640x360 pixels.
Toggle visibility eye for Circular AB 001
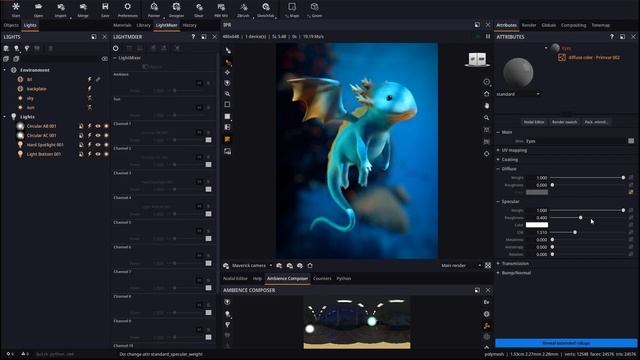(x=98, y=126)
